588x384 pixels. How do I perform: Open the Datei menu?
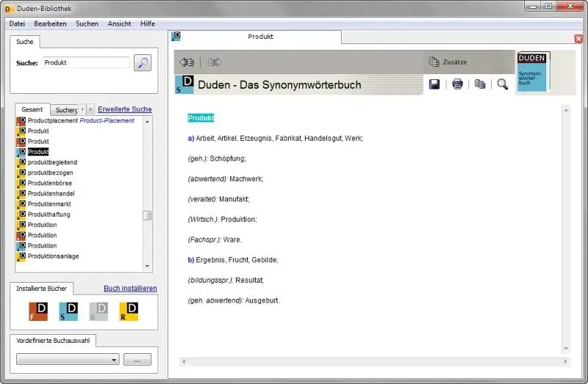coord(17,23)
